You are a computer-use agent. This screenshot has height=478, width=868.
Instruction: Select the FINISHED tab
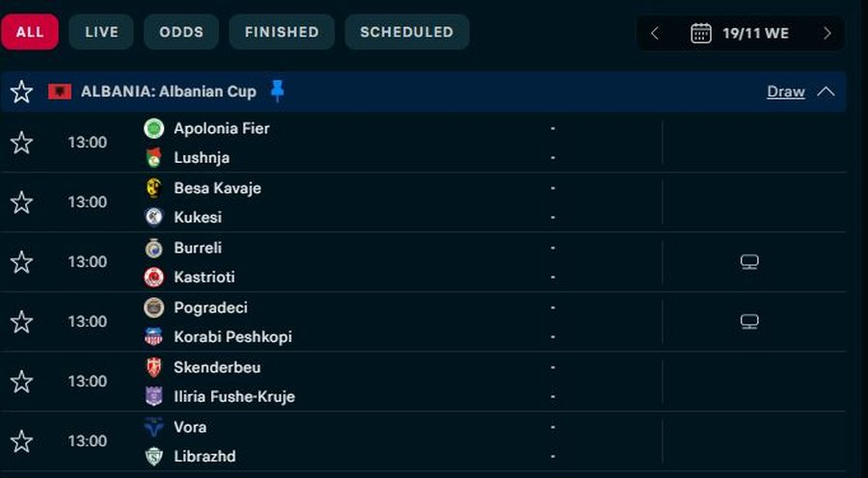tap(282, 32)
